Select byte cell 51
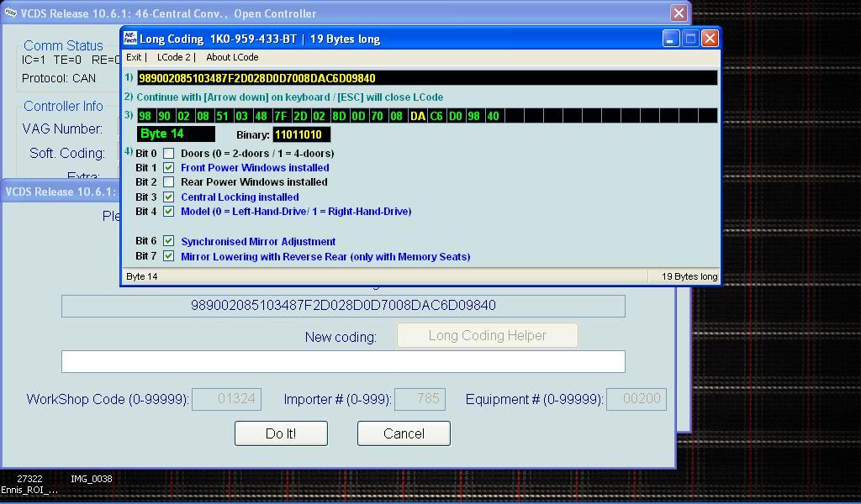The image size is (861, 504). pyautogui.click(x=222, y=116)
